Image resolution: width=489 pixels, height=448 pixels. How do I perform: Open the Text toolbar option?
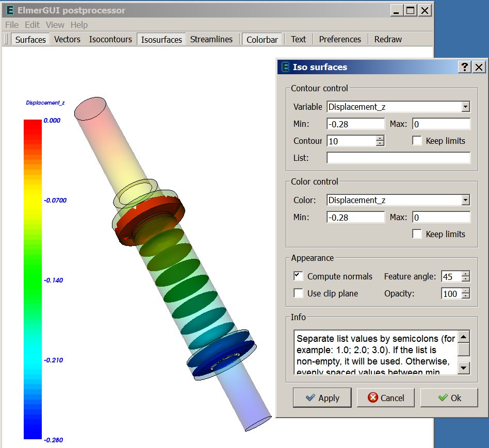point(298,40)
